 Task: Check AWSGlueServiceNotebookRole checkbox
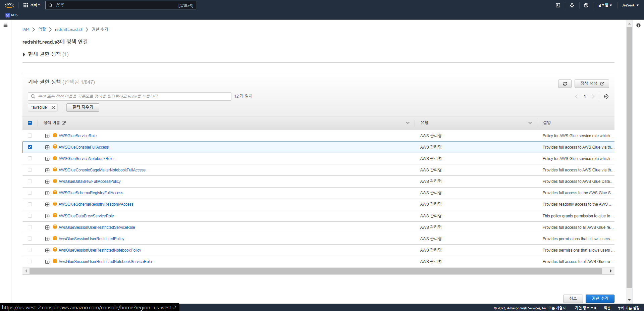[x=30, y=158]
